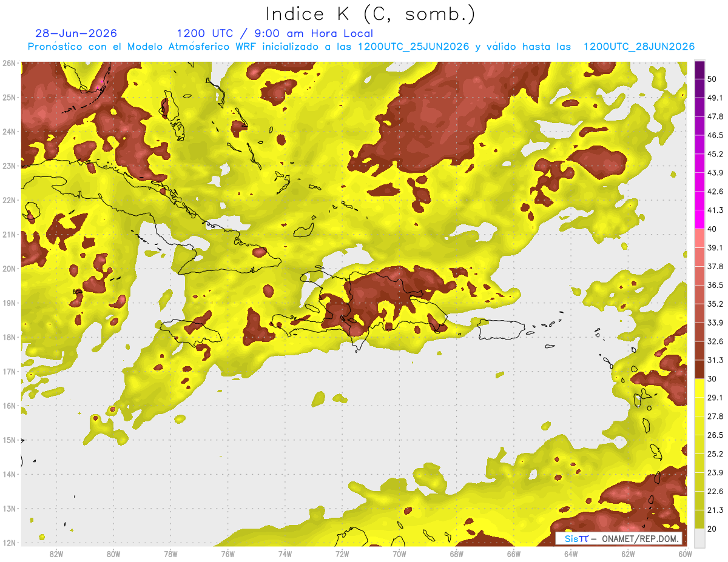
Task: Click the legend value '39.1'
Action: click(x=715, y=248)
